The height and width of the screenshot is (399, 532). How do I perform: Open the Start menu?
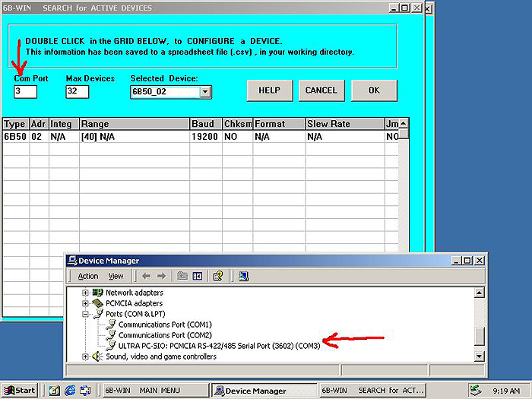(20, 391)
